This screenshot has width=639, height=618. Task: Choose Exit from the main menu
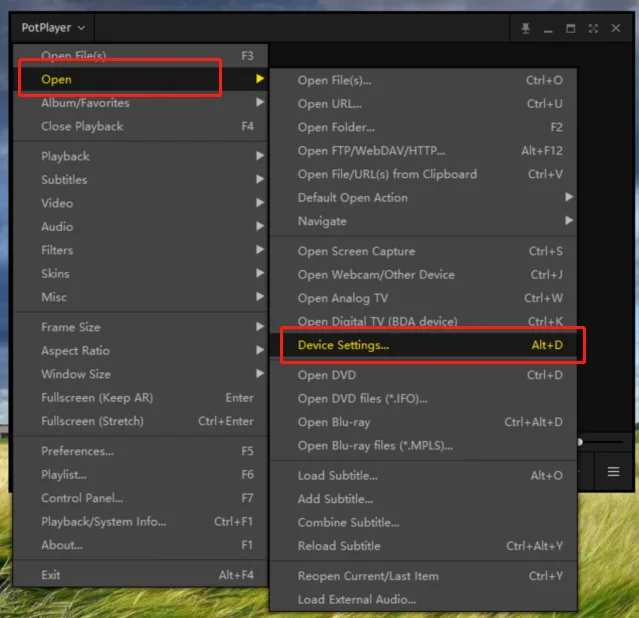click(141, 575)
